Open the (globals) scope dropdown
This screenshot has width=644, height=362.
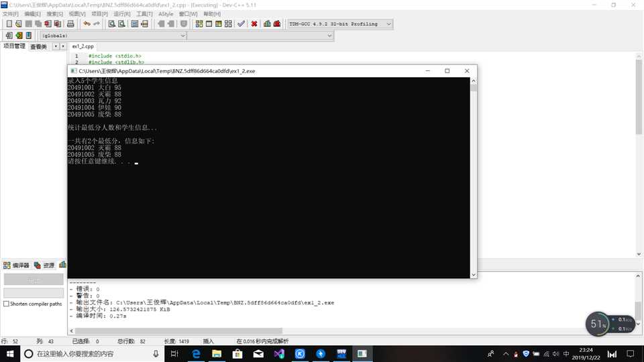pos(113,36)
